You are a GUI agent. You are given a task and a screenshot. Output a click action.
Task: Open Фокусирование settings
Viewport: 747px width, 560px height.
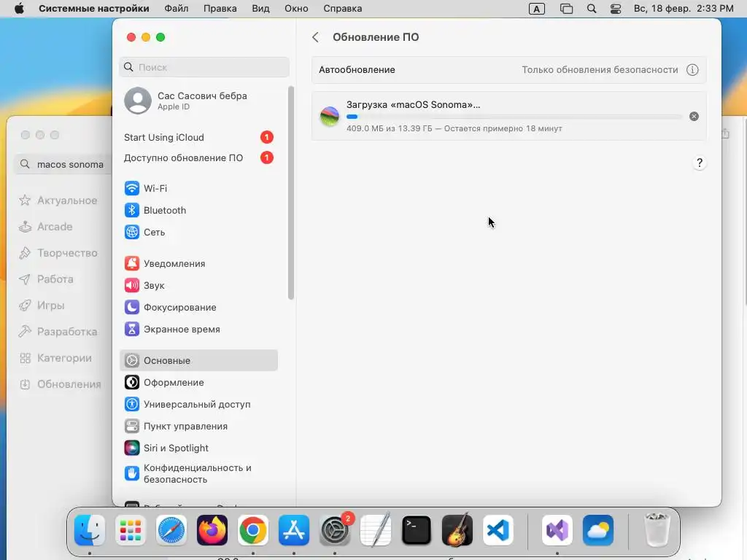click(x=198, y=307)
